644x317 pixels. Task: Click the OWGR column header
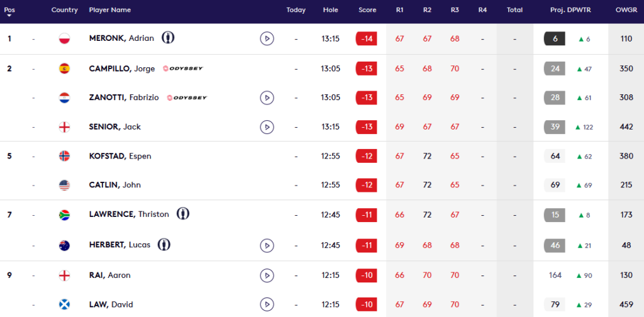(x=626, y=10)
